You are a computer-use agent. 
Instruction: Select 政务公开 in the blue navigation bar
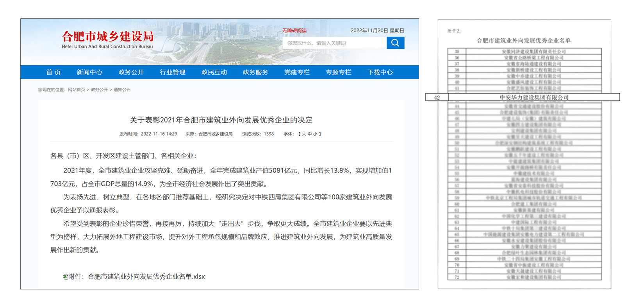point(131,72)
